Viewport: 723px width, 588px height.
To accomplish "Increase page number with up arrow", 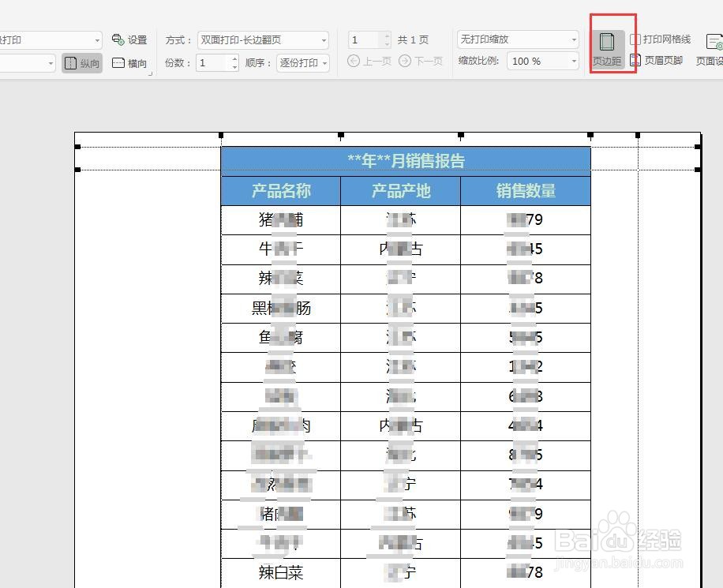I will [387, 36].
